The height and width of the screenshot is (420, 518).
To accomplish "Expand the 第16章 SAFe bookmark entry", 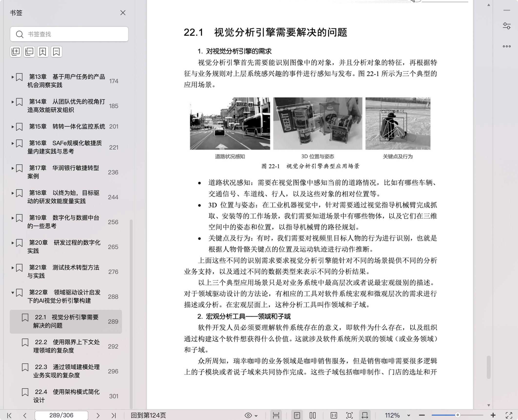I will click(13, 143).
